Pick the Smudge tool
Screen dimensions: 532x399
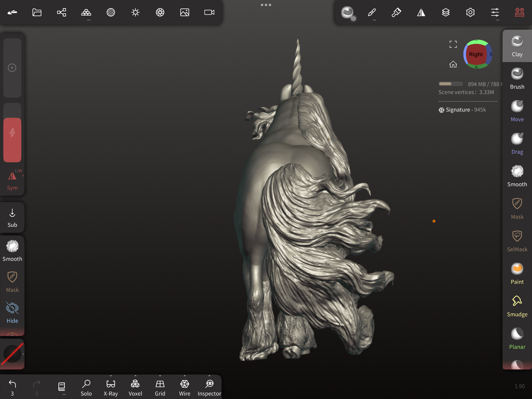[517, 306]
